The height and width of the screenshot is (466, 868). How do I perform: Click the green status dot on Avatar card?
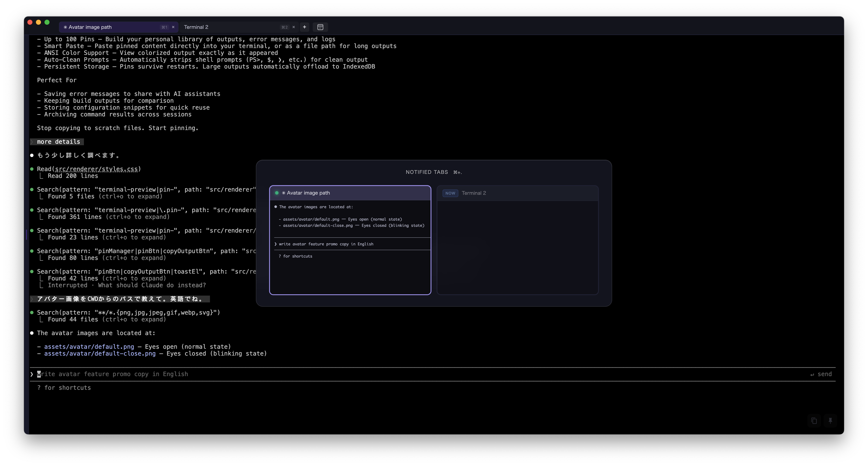pyautogui.click(x=277, y=193)
